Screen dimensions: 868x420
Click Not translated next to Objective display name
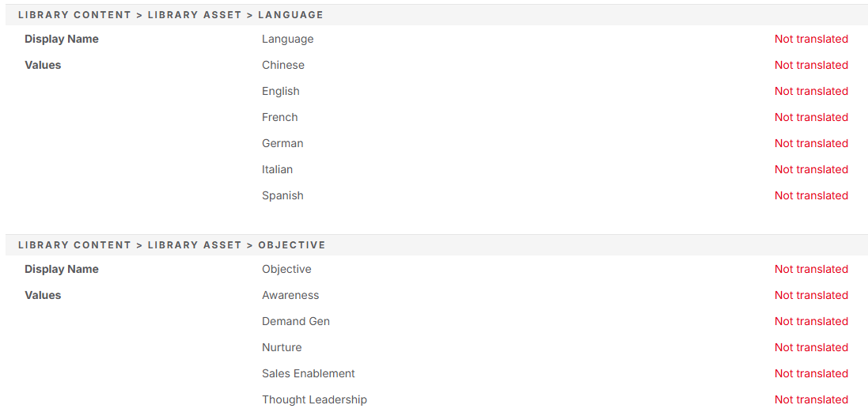(811, 269)
